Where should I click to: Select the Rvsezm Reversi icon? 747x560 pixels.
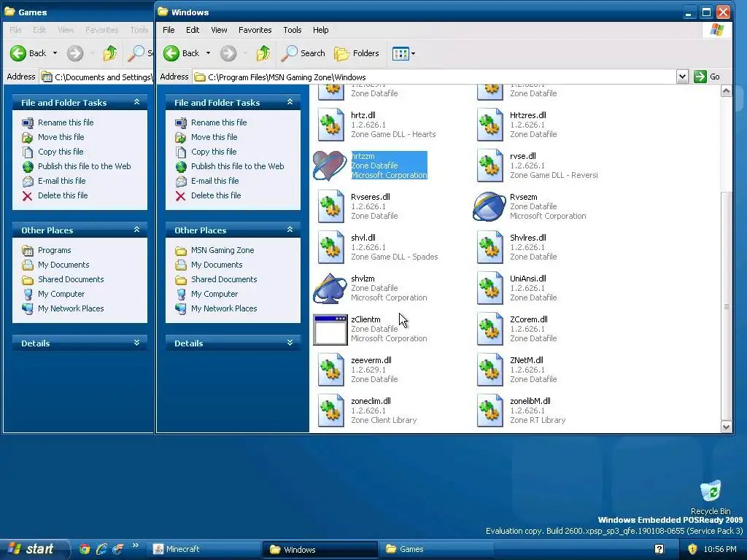pyautogui.click(x=489, y=206)
